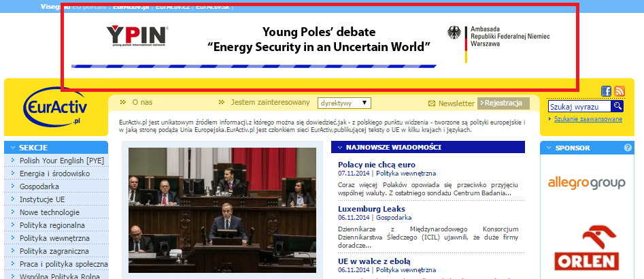The width and height of the screenshot is (644, 279).
Task: Click the Jestem zainteresowany label
Action: click(270, 102)
